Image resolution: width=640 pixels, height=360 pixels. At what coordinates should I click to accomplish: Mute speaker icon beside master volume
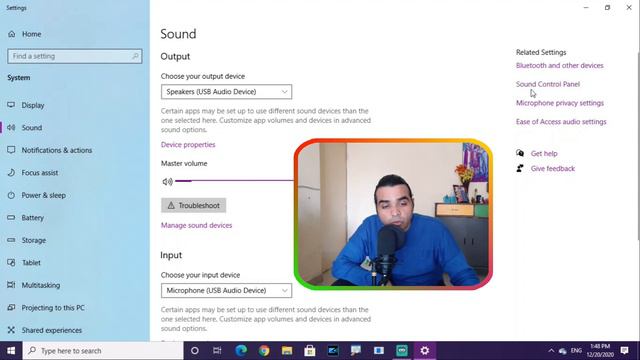click(x=167, y=182)
